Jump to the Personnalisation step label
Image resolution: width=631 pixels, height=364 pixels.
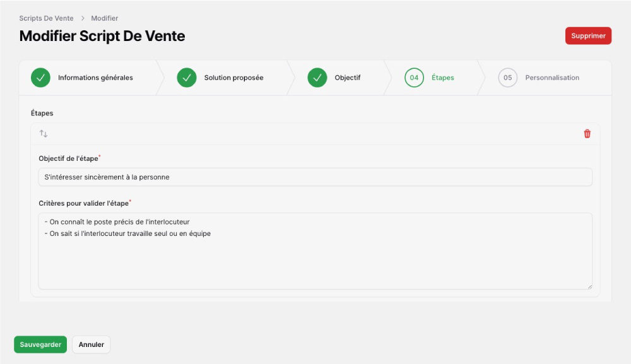pyautogui.click(x=552, y=78)
